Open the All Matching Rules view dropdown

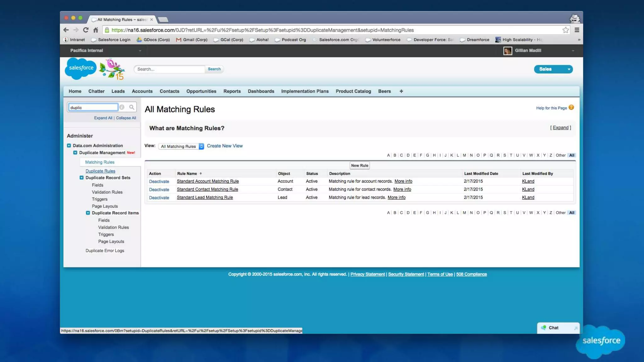(181, 146)
